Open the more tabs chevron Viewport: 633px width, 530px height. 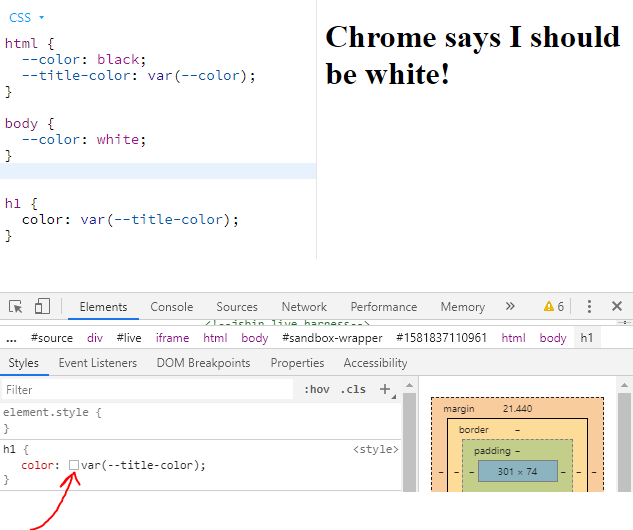pyautogui.click(x=510, y=306)
